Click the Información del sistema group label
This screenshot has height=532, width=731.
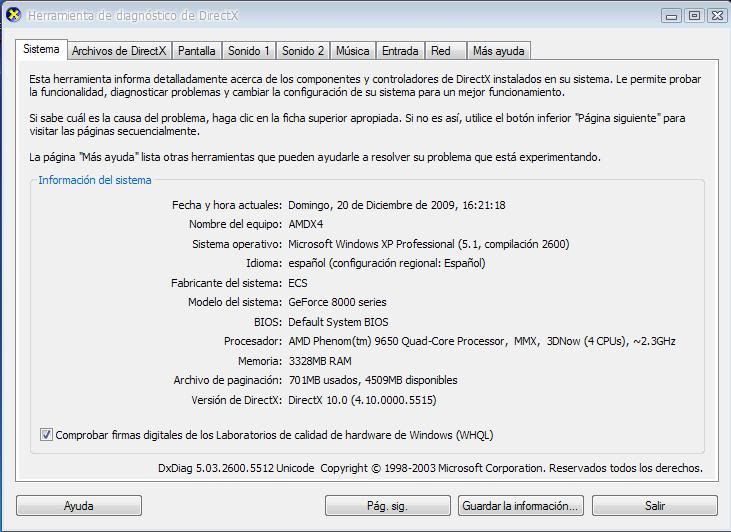click(95, 180)
